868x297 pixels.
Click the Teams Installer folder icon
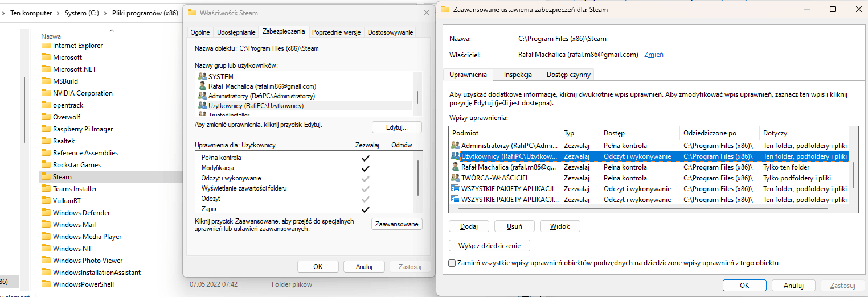(x=46, y=189)
